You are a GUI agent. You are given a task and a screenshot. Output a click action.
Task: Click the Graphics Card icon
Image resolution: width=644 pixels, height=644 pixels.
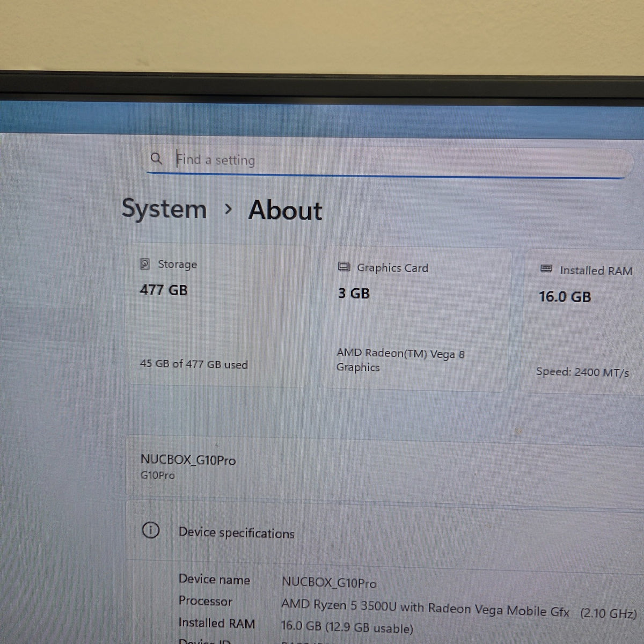click(344, 267)
